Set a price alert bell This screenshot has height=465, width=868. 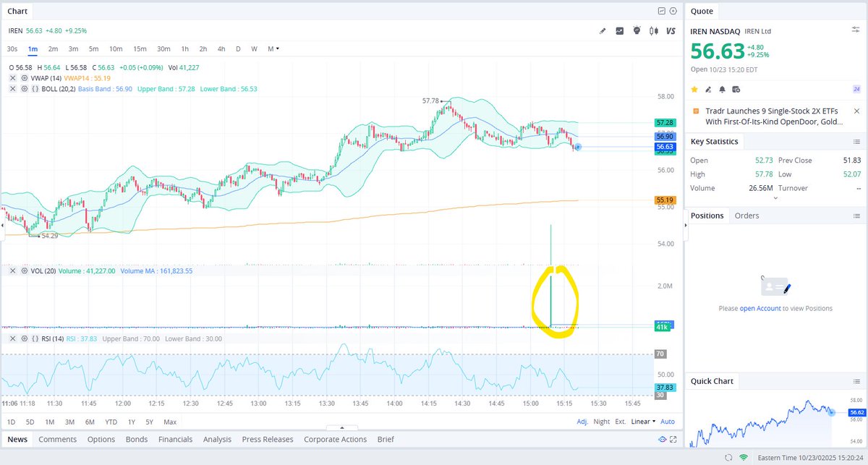(722, 89)
